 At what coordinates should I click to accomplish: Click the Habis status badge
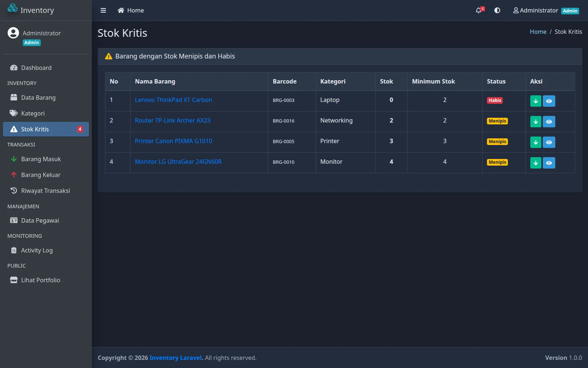[x=495, y=100]
